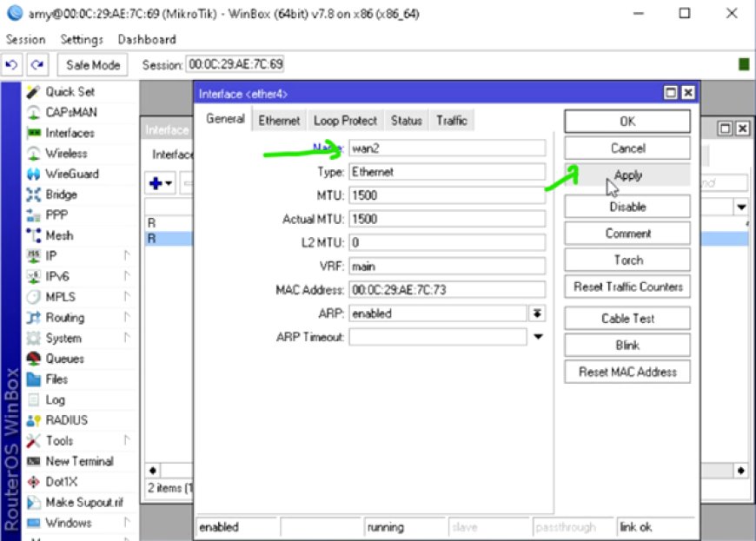Click Make Supout.rif in the sidebar
The image size is (756, 541).
pyautogui.click(x=84, y=503)
